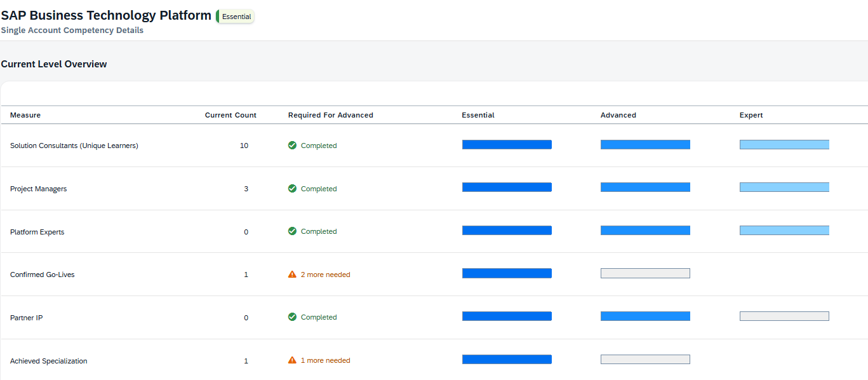Select the Measure column header
This screenshot has width=868, height=380.
coord(25,115)
